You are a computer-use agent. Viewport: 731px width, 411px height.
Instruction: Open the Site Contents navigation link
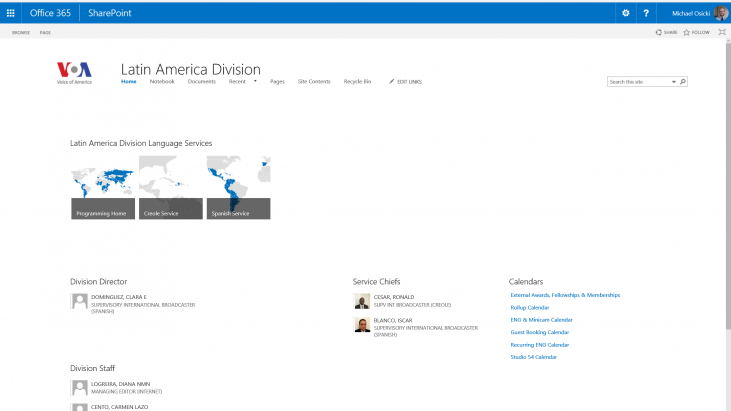tap(314, 81)
